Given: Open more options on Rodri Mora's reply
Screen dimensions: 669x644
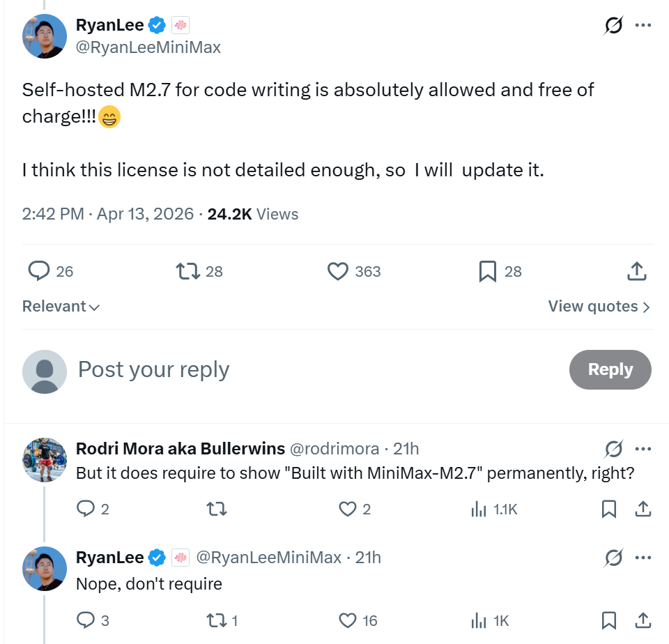Looking at the screenshot, I should pos(643,448).
